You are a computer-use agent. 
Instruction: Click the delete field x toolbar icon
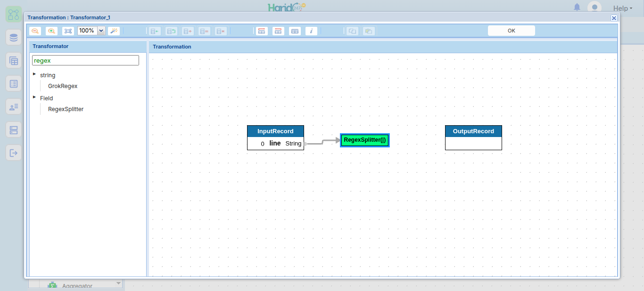point(221,31)
